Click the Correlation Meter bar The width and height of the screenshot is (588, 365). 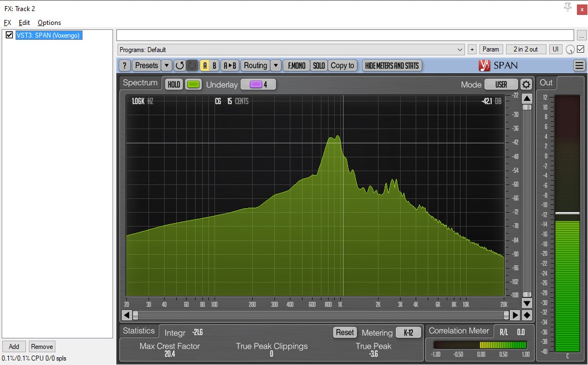(x=480, y=345)
